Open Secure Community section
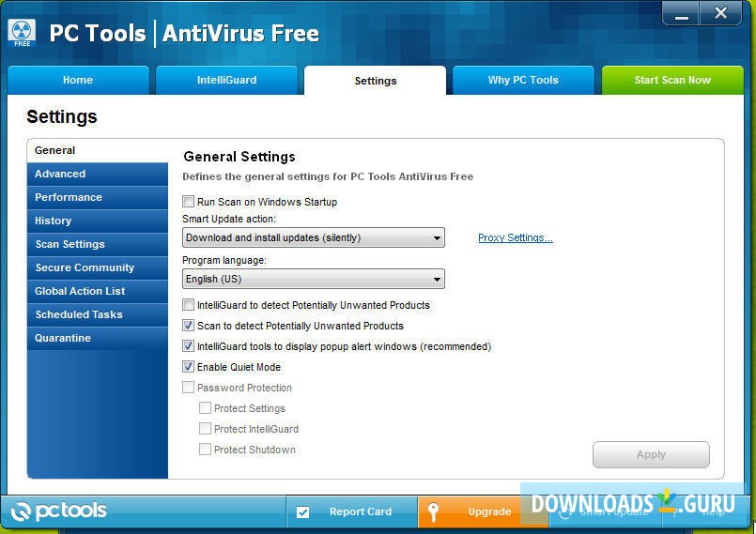This screenshot has width=756, height=534. point(98,268)
